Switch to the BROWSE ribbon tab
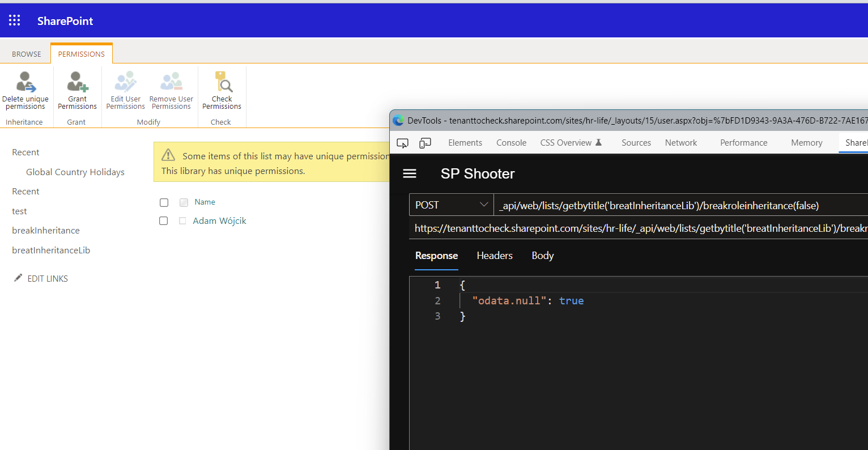The width and height of the screenshot is (868, 450). click(x=27, y=54)
